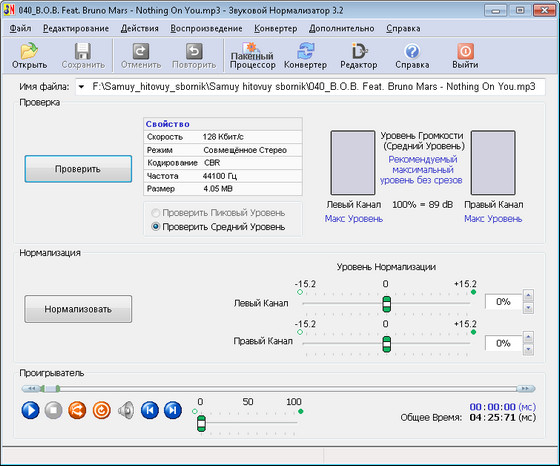Click the Справка help icon
This screenshot has height=466, width=560.
pyautogui.click(x=412, y=55)
